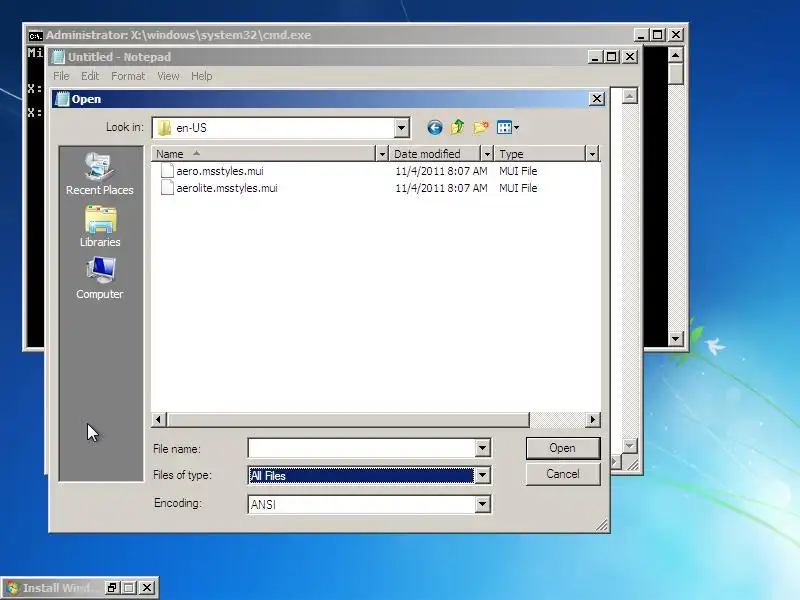This screenshot has height=600, width=800.
Task: Click Notepad vertical scroll up arrow
Action: point(630,96)
